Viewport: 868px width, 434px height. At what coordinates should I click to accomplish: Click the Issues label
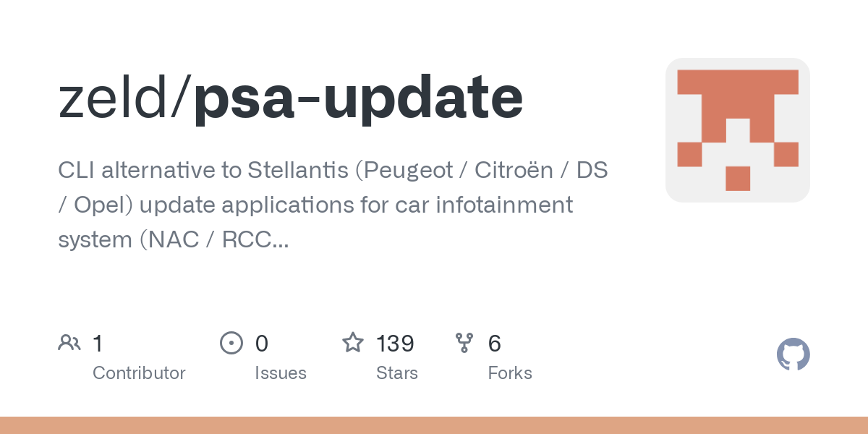[281, 374]
